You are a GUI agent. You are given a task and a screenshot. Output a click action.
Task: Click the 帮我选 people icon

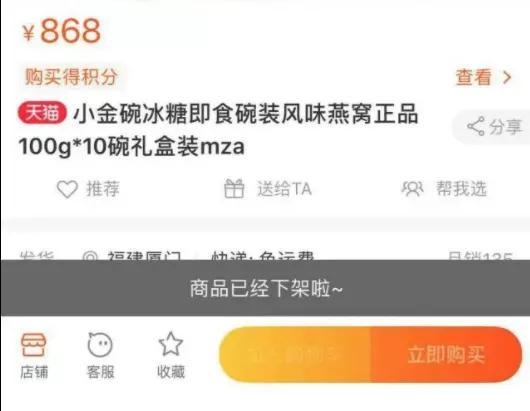[412, 189]
